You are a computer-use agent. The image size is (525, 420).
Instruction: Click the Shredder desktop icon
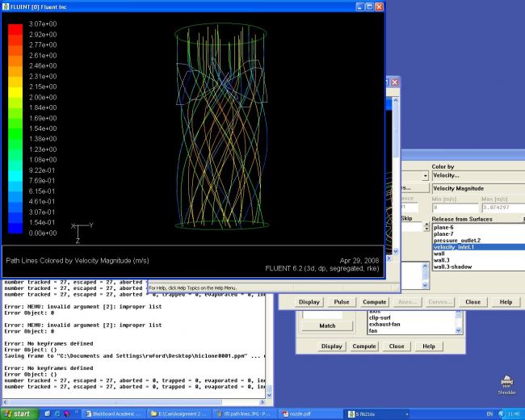click(506, 384)
